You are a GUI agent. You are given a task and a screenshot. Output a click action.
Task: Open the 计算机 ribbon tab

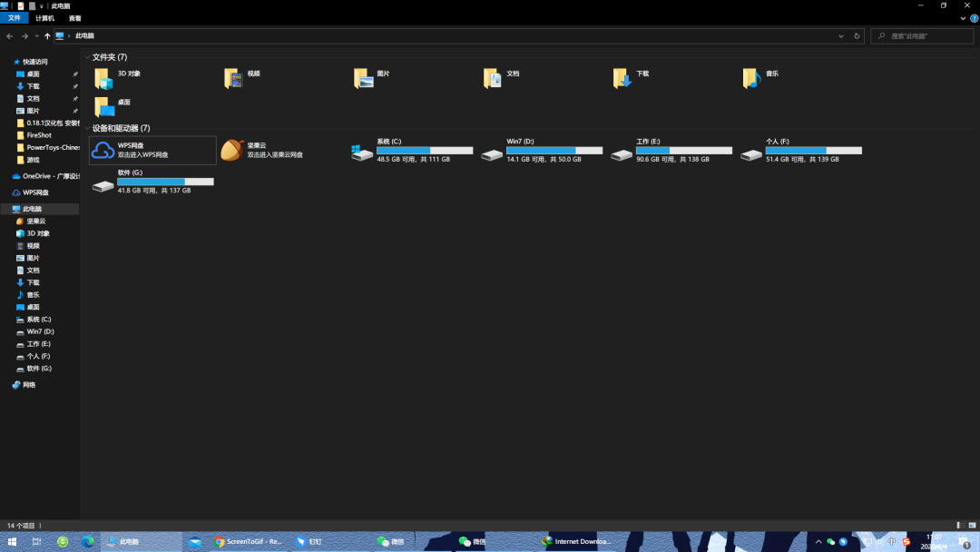point(45,18)
